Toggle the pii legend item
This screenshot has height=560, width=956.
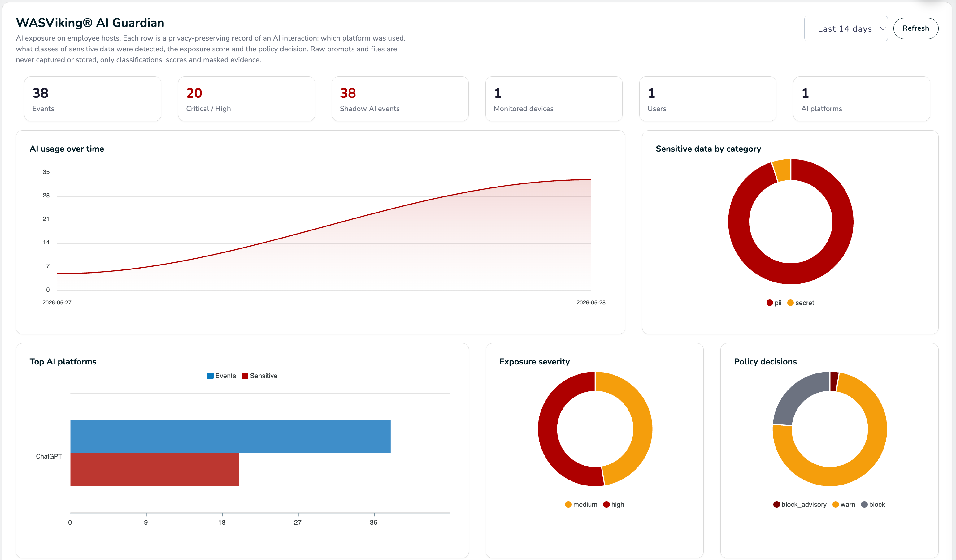tap(774, 303)
